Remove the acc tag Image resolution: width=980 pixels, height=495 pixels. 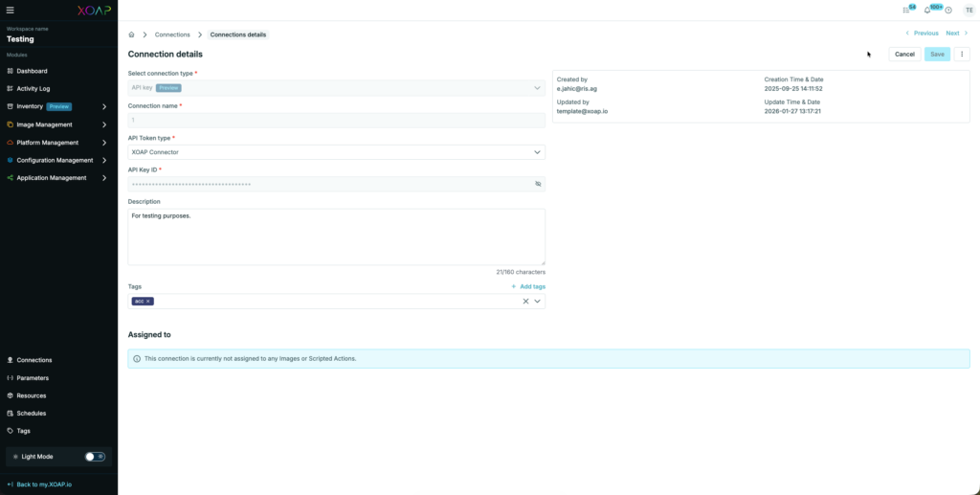(x=148, y=302)
